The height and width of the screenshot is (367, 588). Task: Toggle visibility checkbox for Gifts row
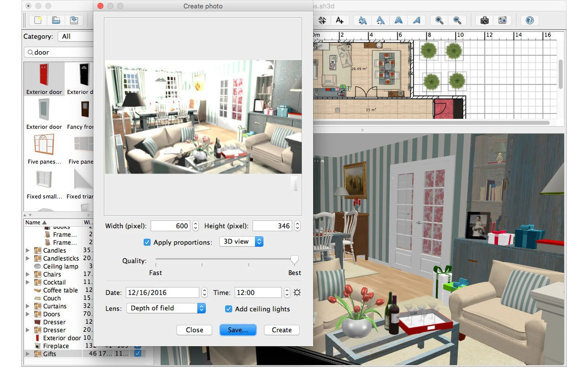138,353
